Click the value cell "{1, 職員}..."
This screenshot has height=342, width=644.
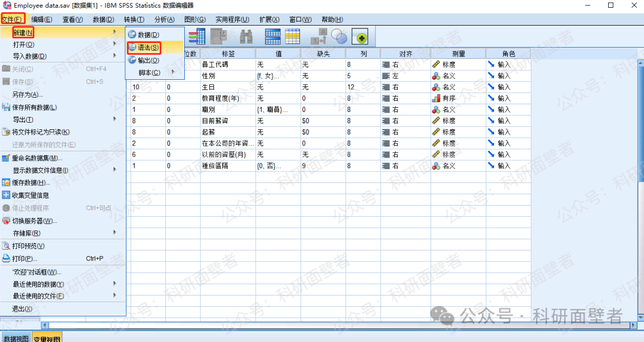(x=278, y=110)
